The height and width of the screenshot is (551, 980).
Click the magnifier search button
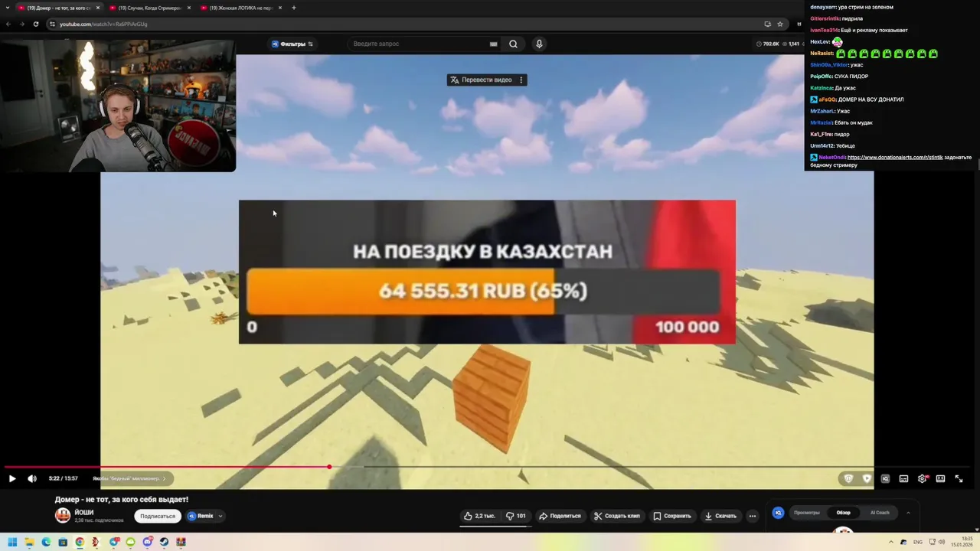[x=513, y=44]
